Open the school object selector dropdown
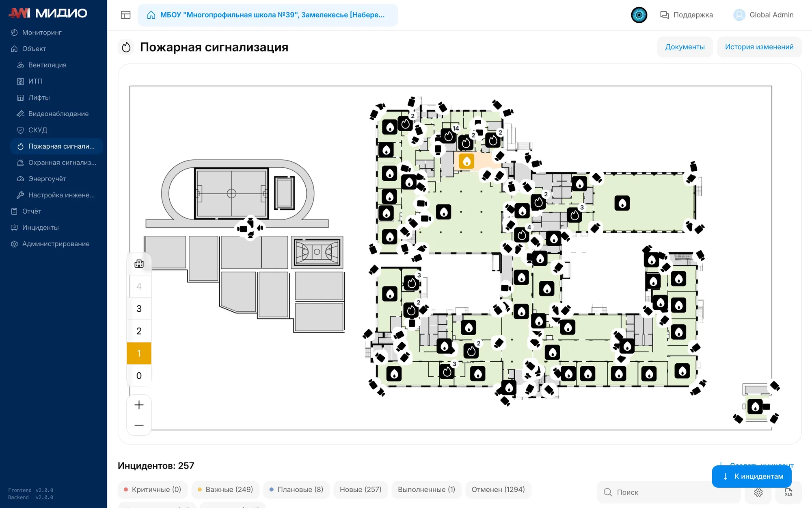This screenshot has width=812, height=508. (268, 15)
